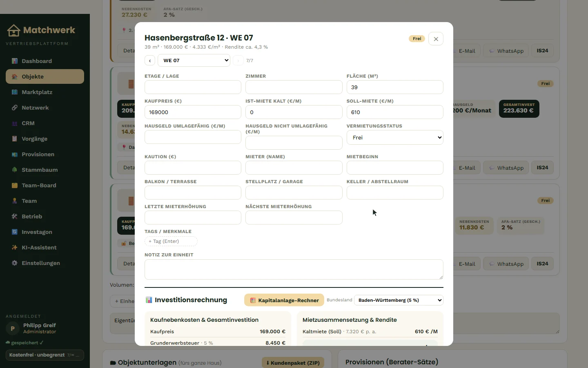Open Provisionen via its sidebar icon
Viewport: 588px width, 368px height.
pos(15,154)
